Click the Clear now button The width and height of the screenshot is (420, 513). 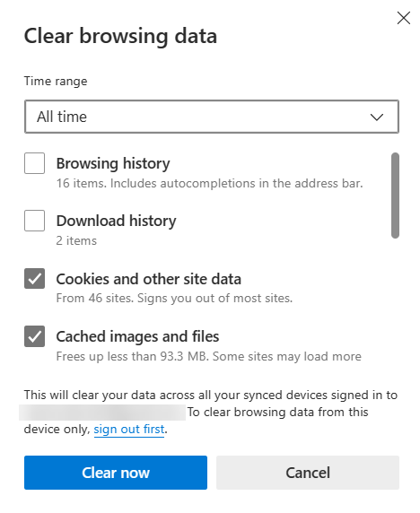pos(116,473)
